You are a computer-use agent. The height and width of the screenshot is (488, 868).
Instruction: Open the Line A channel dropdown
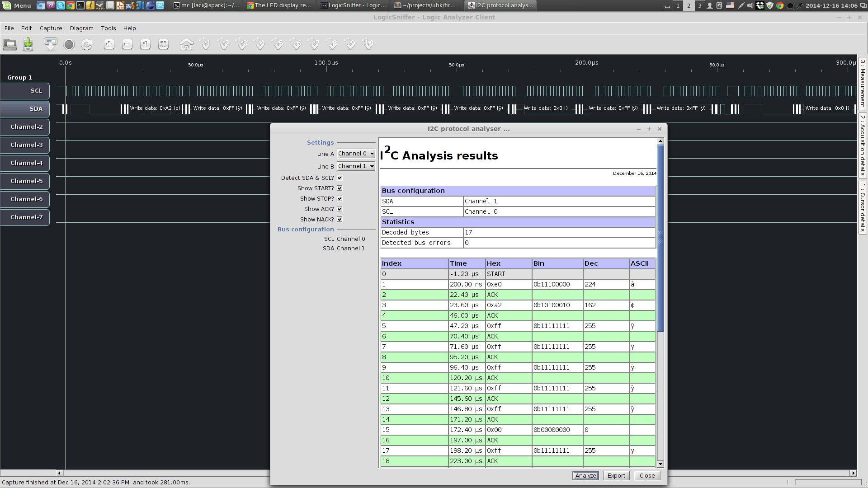pos(356,154)
